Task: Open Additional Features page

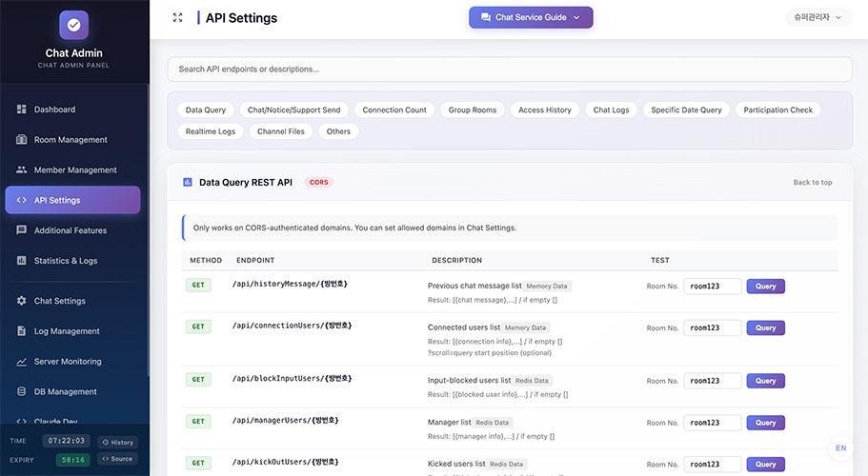Action: click(x=72, y=230)
